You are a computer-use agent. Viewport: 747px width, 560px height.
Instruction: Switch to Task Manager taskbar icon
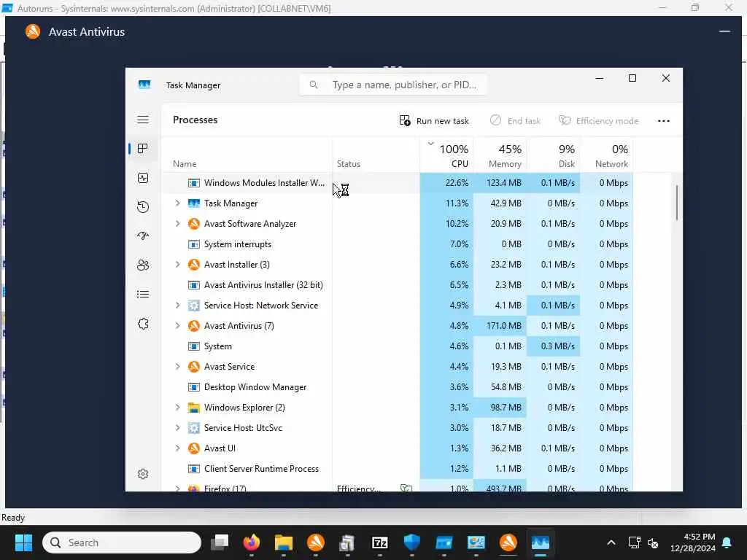click(x=541, y=542)
